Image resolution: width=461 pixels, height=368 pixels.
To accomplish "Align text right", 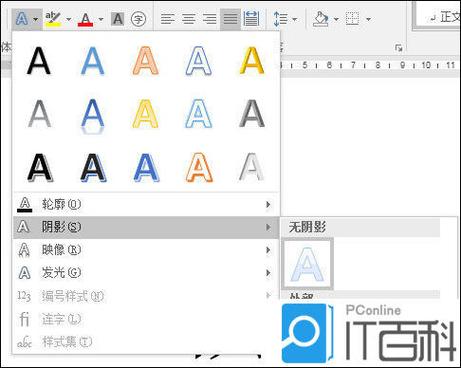I will tap(209, 19).
